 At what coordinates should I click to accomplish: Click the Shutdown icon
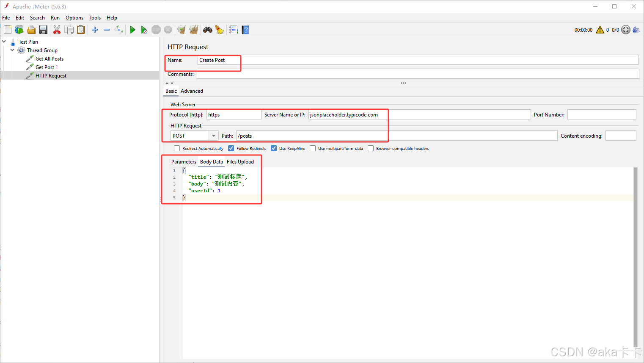click(x=168, y=30)
